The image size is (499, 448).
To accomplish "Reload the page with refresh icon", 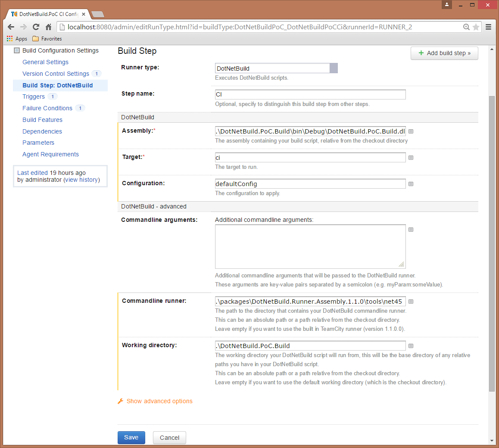I will pos(36,27).
